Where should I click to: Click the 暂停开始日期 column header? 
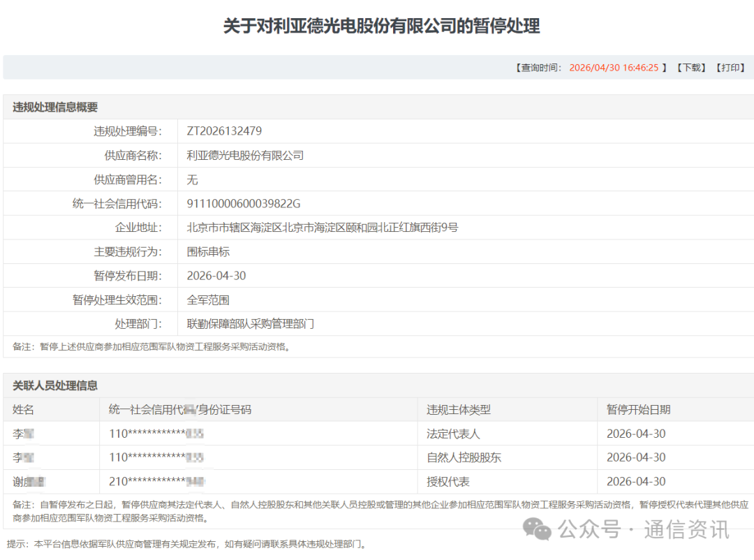[639, 410]
